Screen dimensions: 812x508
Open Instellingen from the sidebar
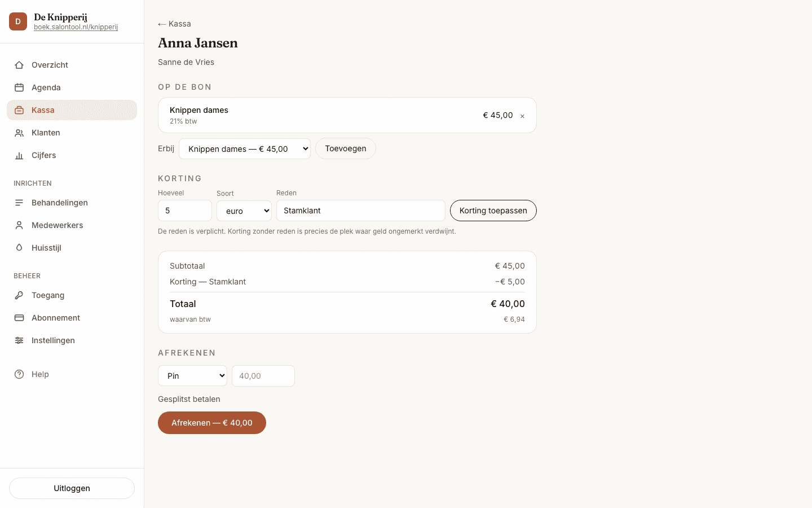click(72, 340)
